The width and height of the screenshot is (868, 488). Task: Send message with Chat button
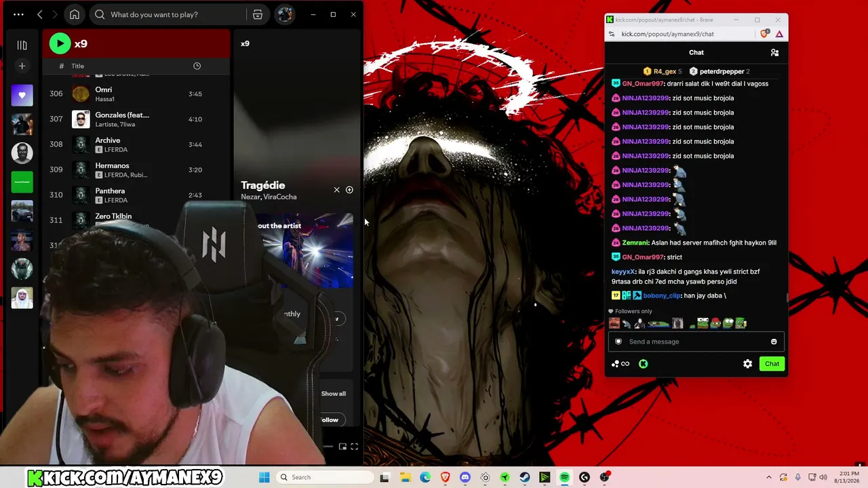772,364
